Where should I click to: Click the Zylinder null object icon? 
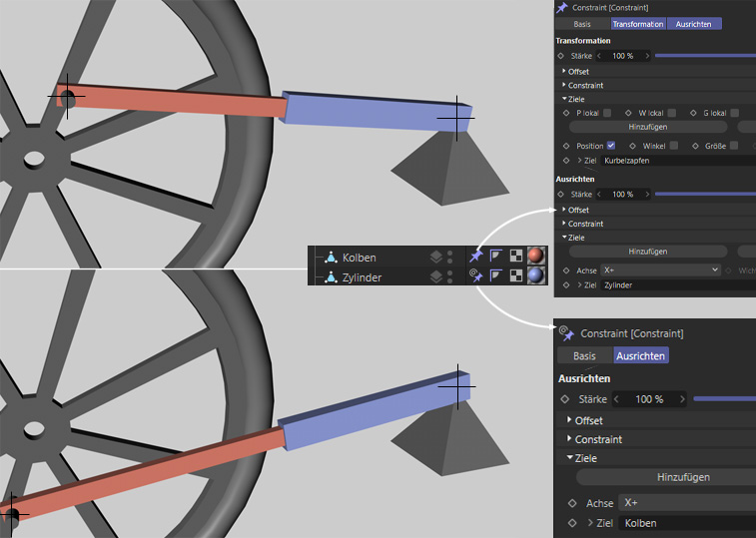331,277
